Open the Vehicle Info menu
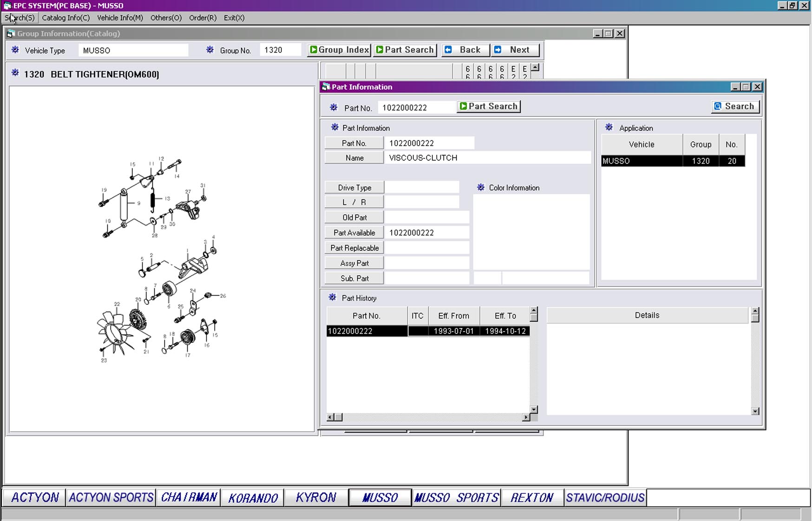The image size is (812, 521). (120, 18)
